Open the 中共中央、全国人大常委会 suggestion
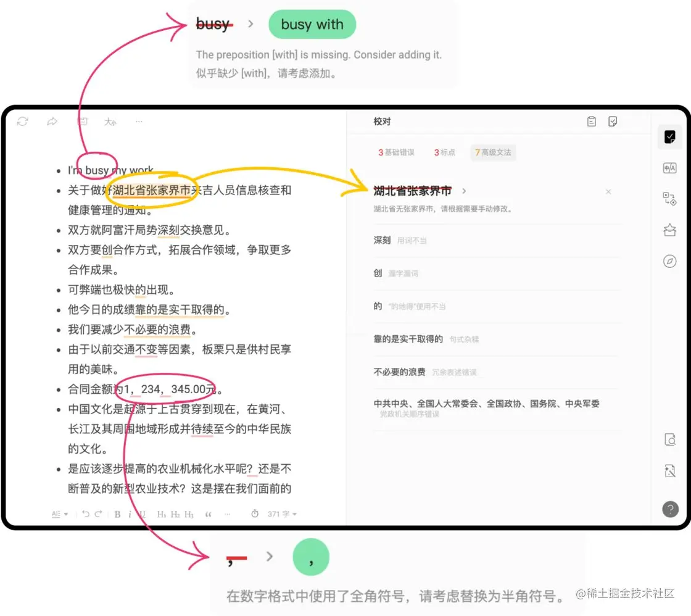Viewport: 691px width, 616px height. pos(497,409)
